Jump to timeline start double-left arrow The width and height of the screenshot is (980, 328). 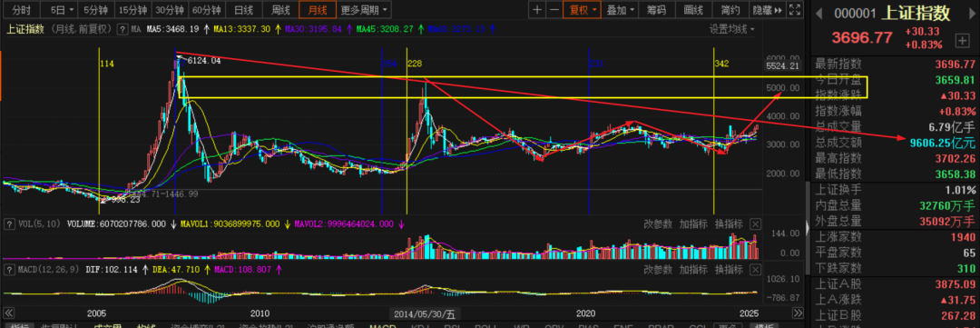pos(9,313)
